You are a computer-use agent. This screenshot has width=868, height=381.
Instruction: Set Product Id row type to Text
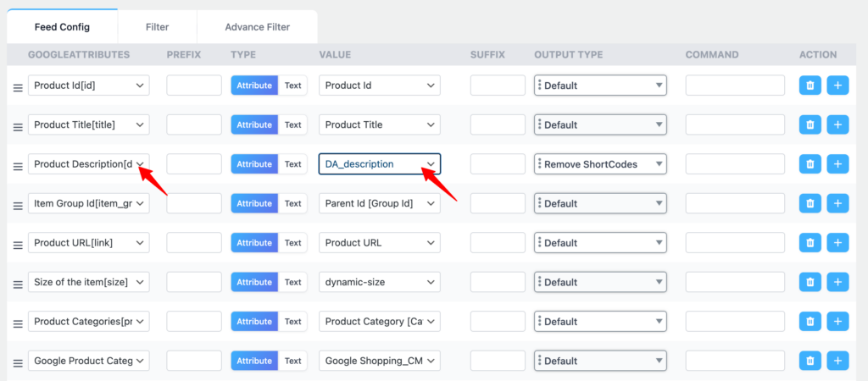click(292, 86)
